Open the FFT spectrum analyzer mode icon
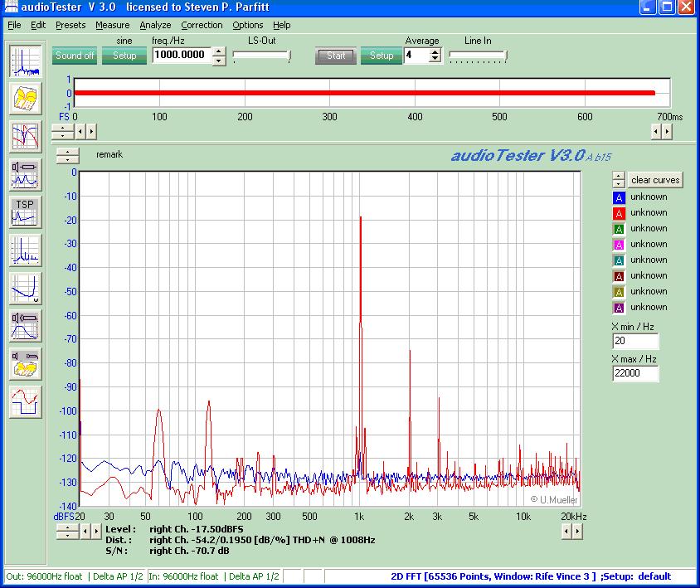The width and height of the screenshot is (700, 588). tap(26, 61)
